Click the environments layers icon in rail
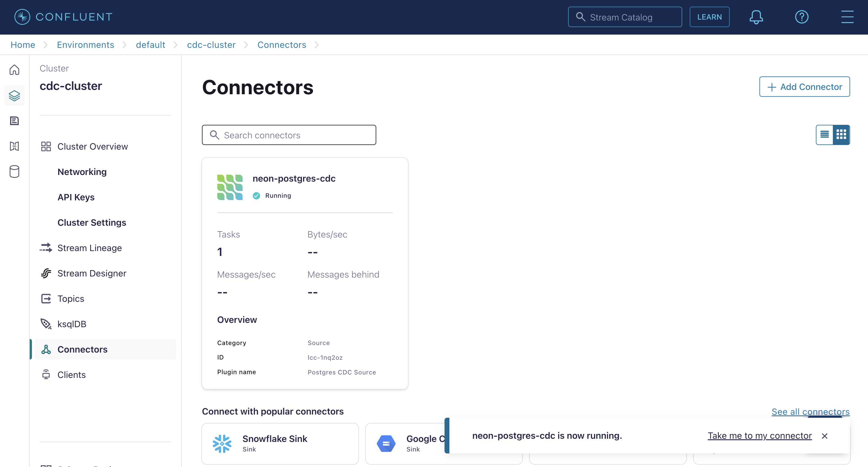Viewport: 868px width, 467px height. [14, 95]
